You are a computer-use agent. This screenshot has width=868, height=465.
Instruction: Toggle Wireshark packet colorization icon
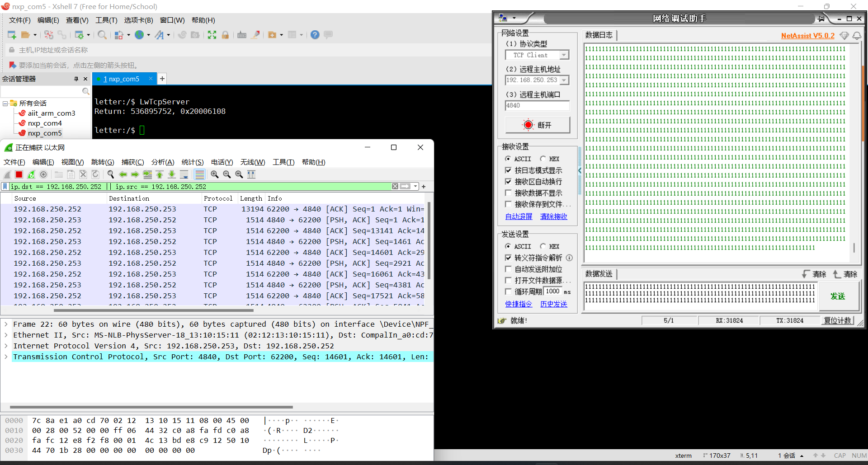click(199, 174)
